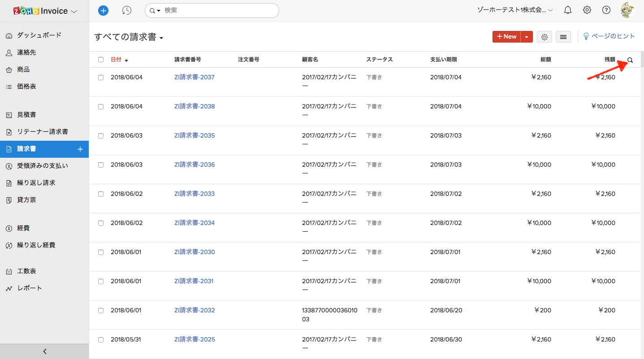Open settings gear in top bar
This screenshot has height=359, width=644.
587,10
